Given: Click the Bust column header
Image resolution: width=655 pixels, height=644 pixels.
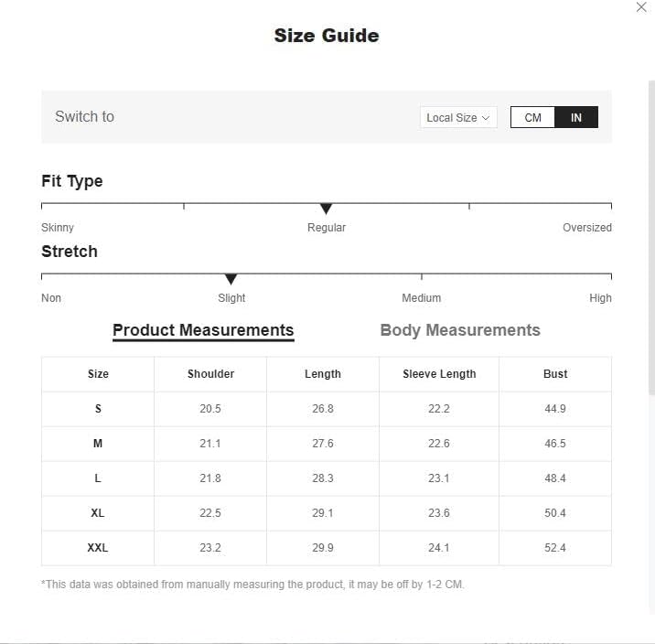Looking at the screenshot, I should (555, 374).
